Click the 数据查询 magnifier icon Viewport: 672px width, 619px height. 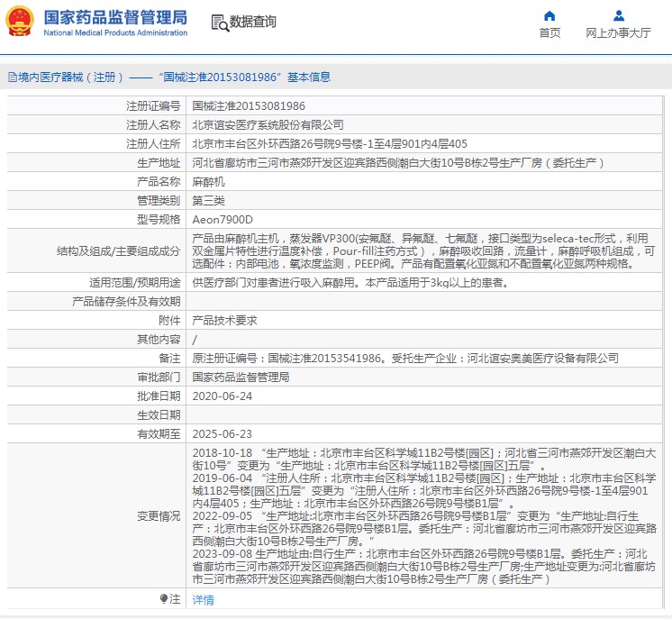[x=219, y=22]
